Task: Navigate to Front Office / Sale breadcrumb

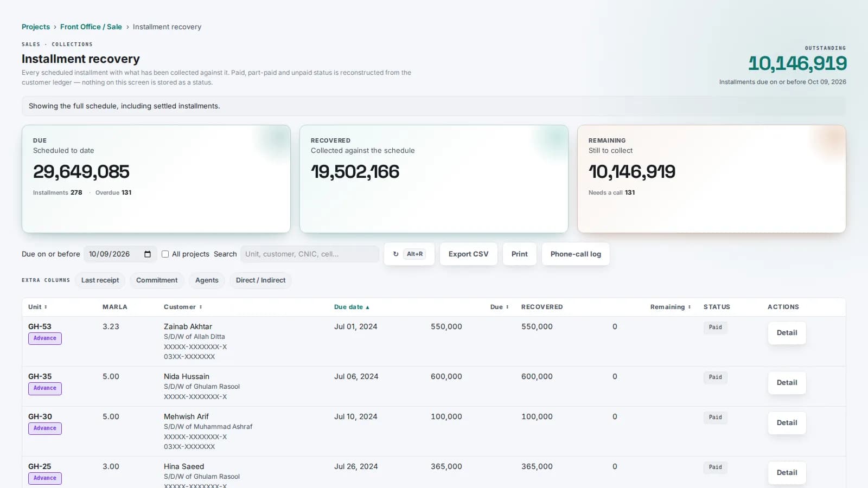Action: click(91, 27)
